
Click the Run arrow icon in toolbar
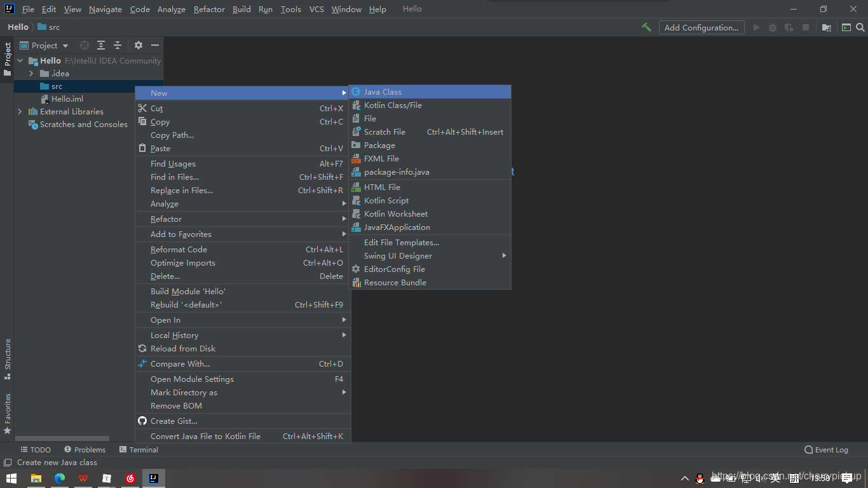pos(756,27)
